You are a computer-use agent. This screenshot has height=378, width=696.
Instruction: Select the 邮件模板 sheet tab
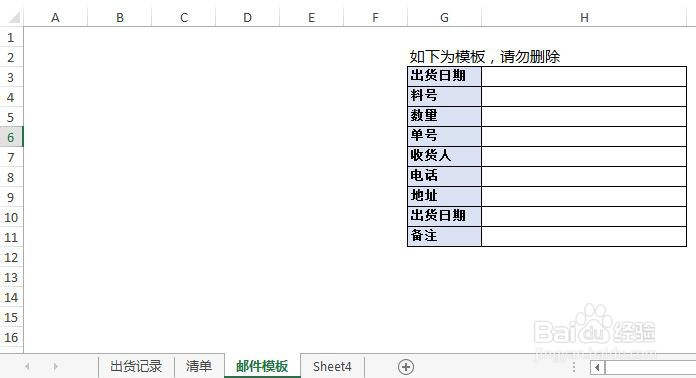click(x=262, y=366)
